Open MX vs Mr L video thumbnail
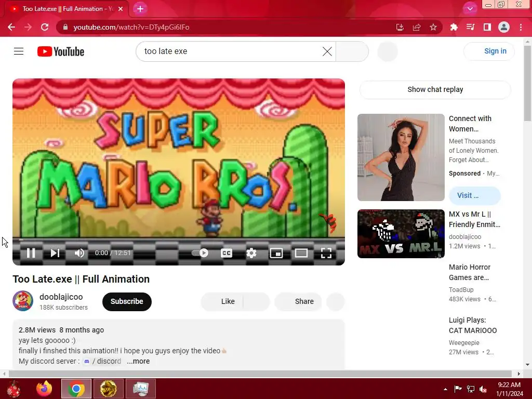Image resolution: width=532 pixels, height=399 pixels. tap(401, 234)
